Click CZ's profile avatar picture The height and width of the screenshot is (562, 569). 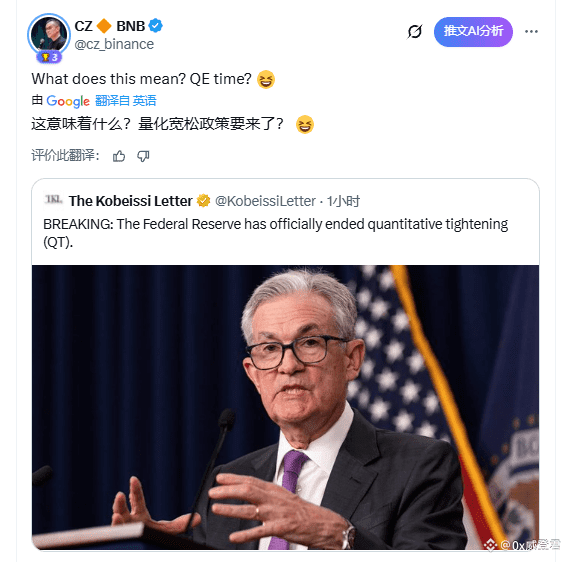(x=49, y=34)
